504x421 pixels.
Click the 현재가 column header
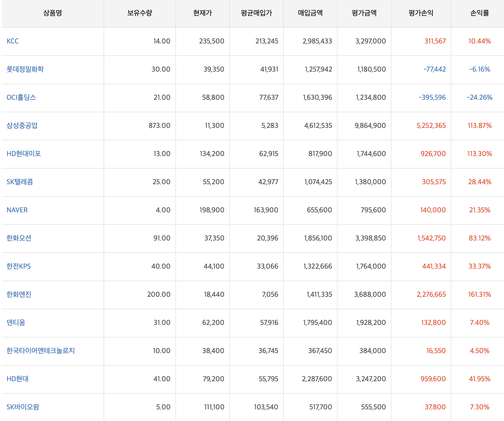203,13
